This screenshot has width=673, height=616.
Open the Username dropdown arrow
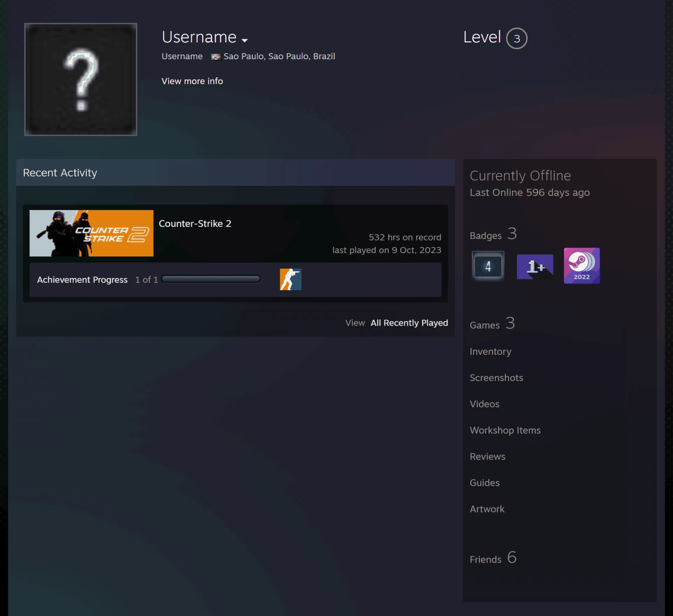click(x=245, y=40)
